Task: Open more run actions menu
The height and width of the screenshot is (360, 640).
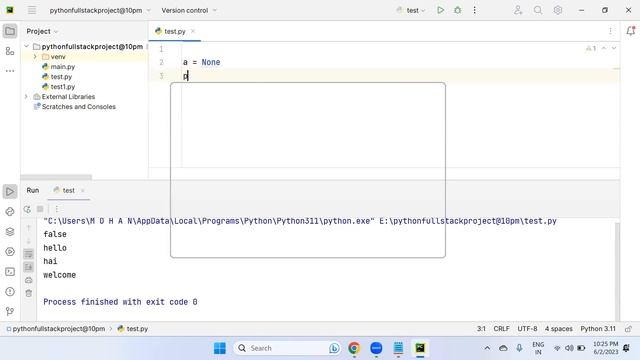Action: pyautogui.click(x=474, y=10)
